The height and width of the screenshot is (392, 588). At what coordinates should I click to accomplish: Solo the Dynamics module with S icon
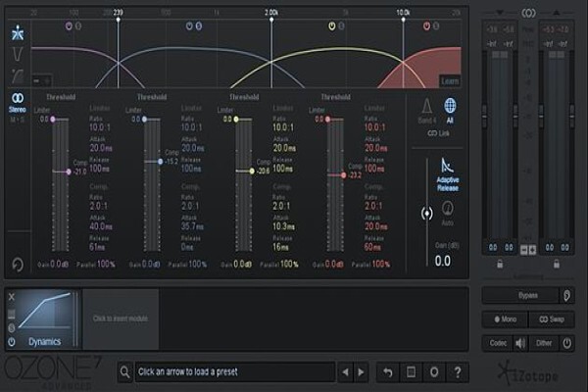point(12,328)
